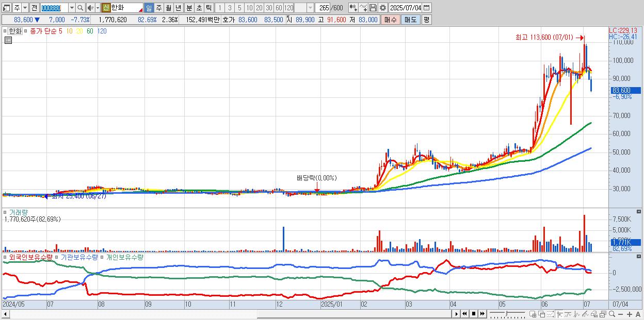
Task: Click the 평 button next to 매도
Action: coord(426,20)
